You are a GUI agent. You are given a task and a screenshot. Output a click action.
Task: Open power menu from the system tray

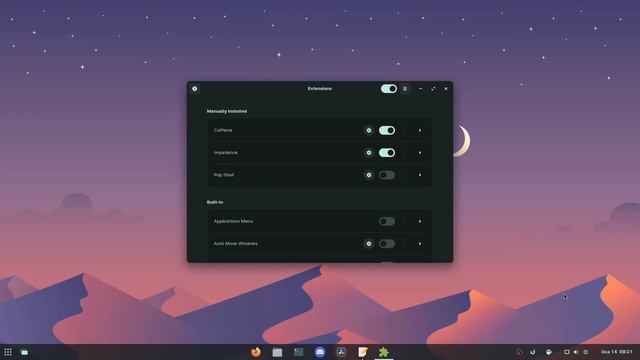point(586,352)
